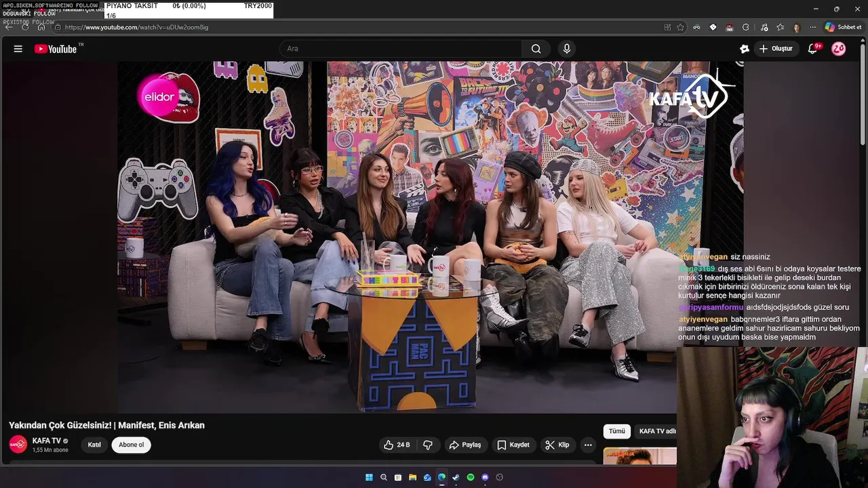Join the channel with Katıl button

point(94,445)
